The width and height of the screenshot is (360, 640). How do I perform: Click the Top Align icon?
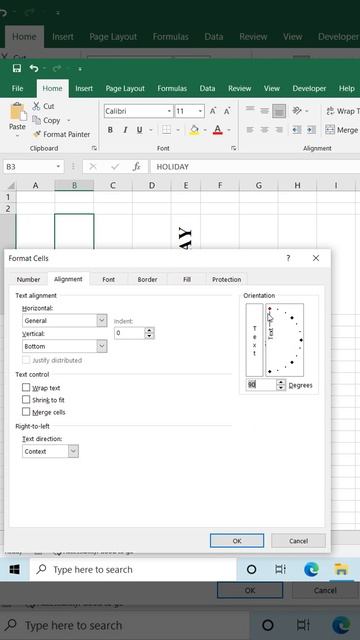[250, 110]
